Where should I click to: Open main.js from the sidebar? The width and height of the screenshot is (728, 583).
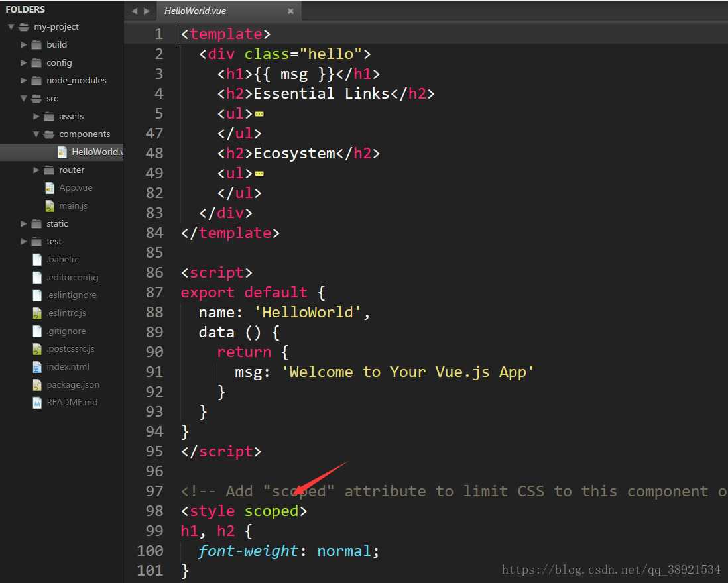click(x=73, y=206)
